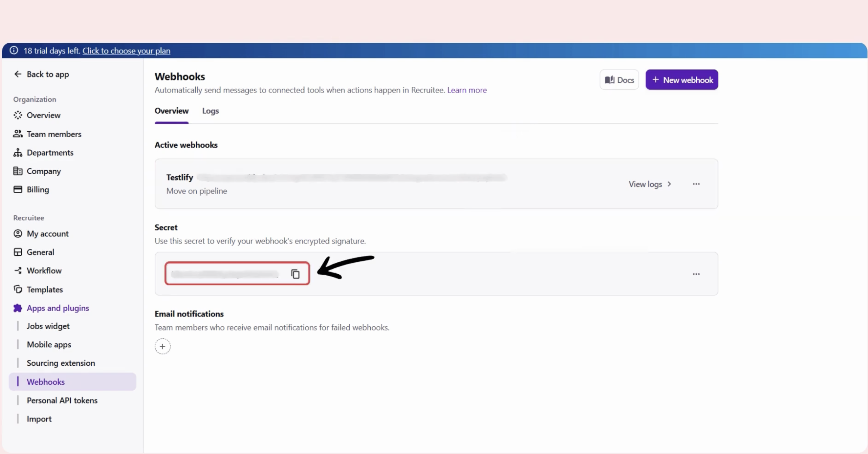Click the Team members people icon
This screenshot has height=454, width=868.
click(x=17, y=134)
